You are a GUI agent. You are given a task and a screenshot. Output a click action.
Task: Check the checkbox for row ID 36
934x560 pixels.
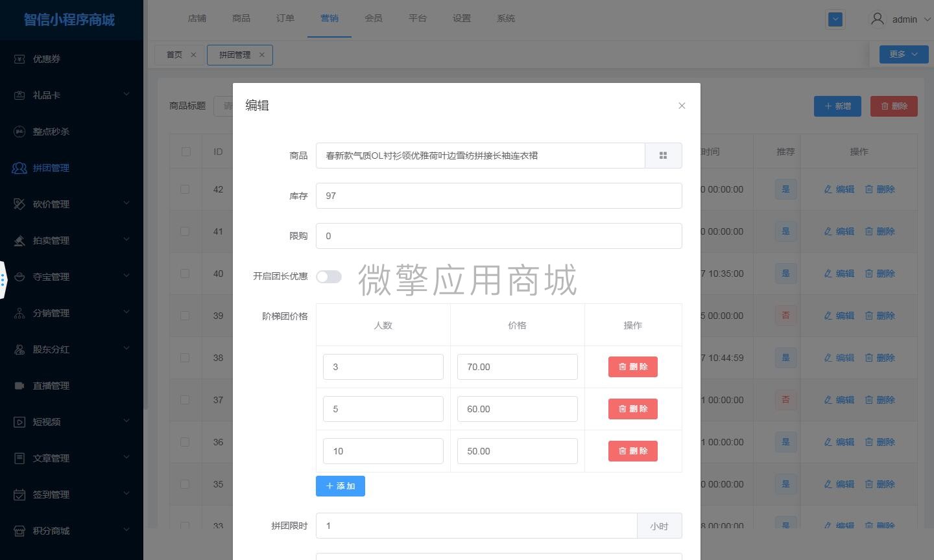click(185, 442)
